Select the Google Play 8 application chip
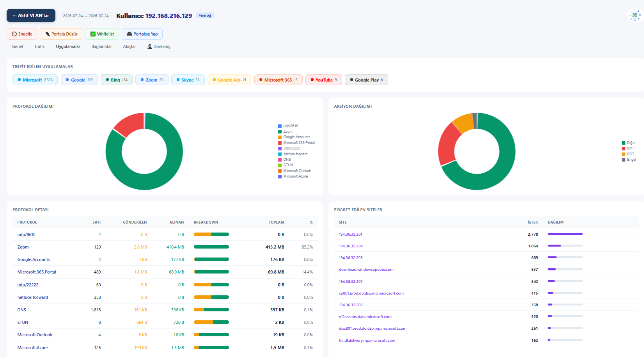Viewport: 644px width, 357px height. [366, 80]
